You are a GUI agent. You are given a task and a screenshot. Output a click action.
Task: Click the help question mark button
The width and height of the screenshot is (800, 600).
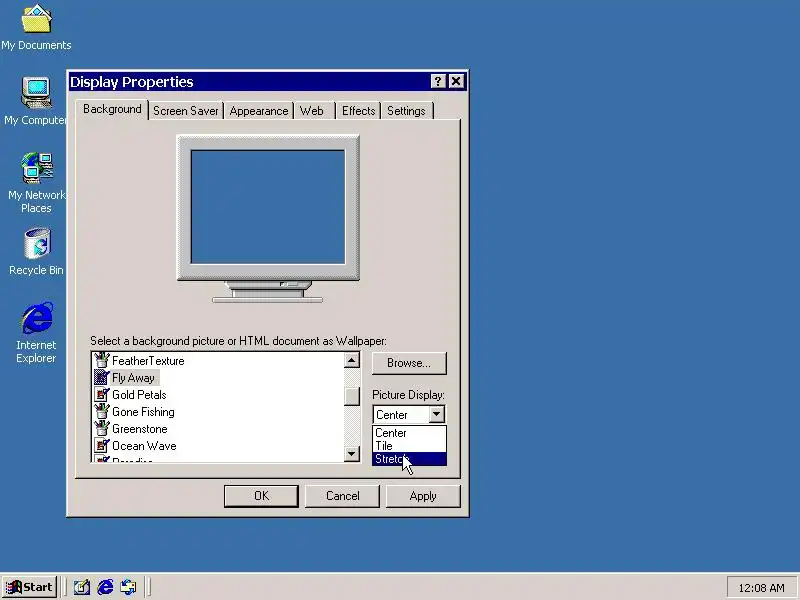(438, 82)
